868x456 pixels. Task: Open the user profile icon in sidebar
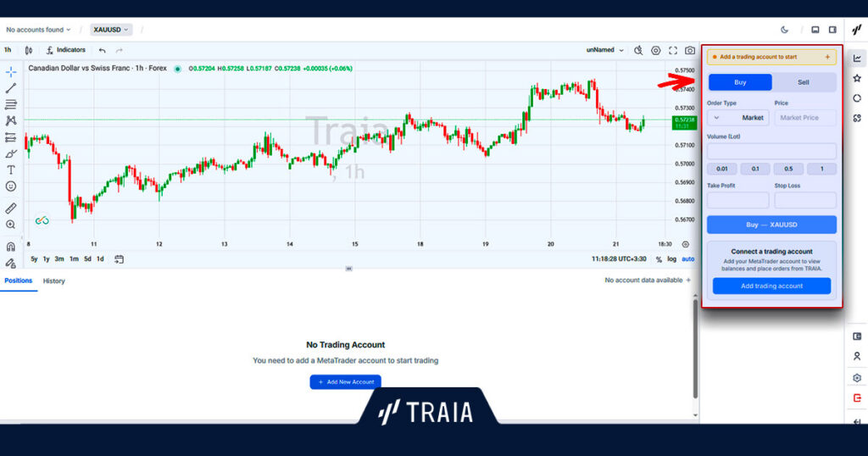pyautogui.click(x=857, y=356)
